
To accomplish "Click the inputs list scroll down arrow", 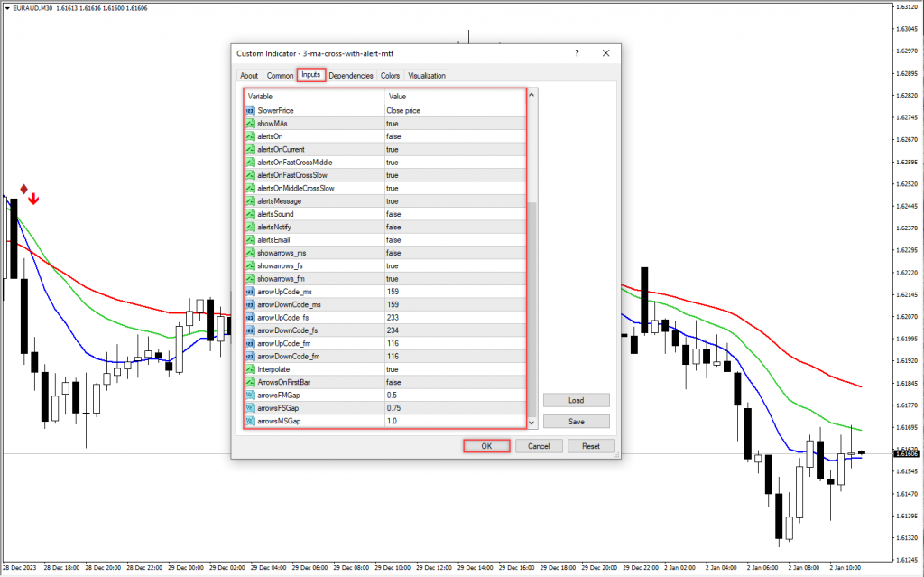I will pyautogui.click(x=531, y=422).
